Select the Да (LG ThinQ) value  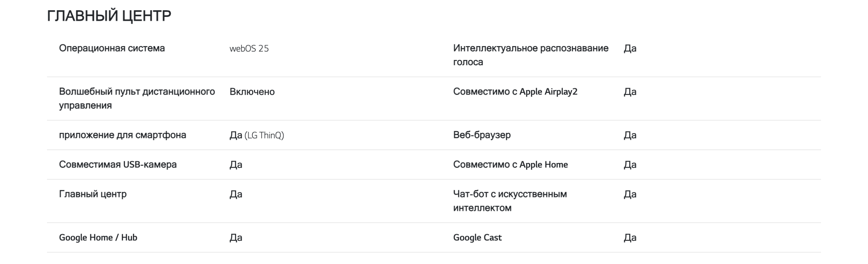pyautogui.click(x=257, y=135)
